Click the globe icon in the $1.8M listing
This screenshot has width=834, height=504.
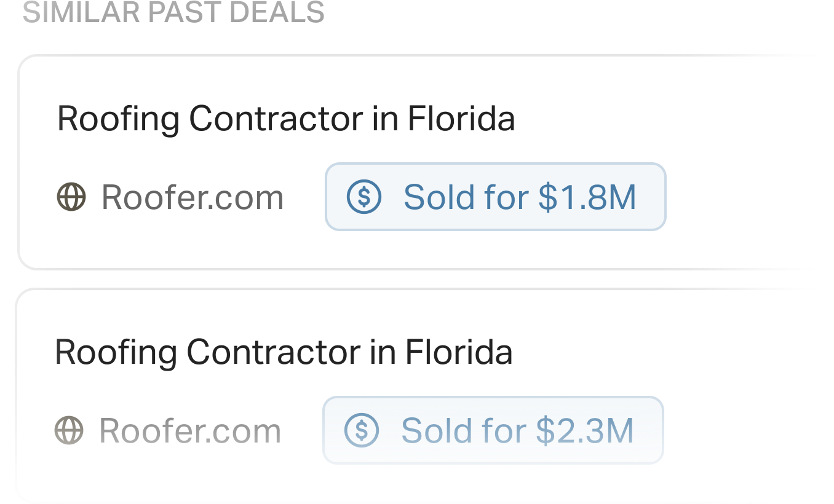click(71, 198)
